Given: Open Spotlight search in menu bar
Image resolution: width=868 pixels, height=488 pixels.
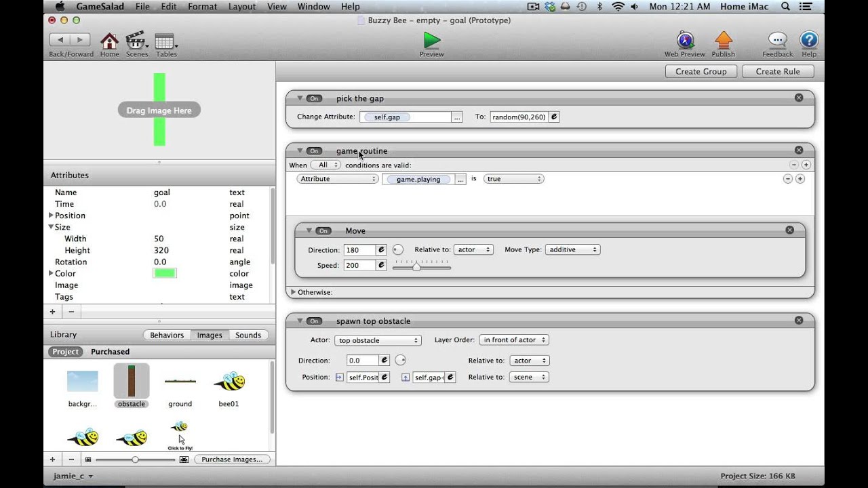Looking at the screenshot, I should 785,7.
